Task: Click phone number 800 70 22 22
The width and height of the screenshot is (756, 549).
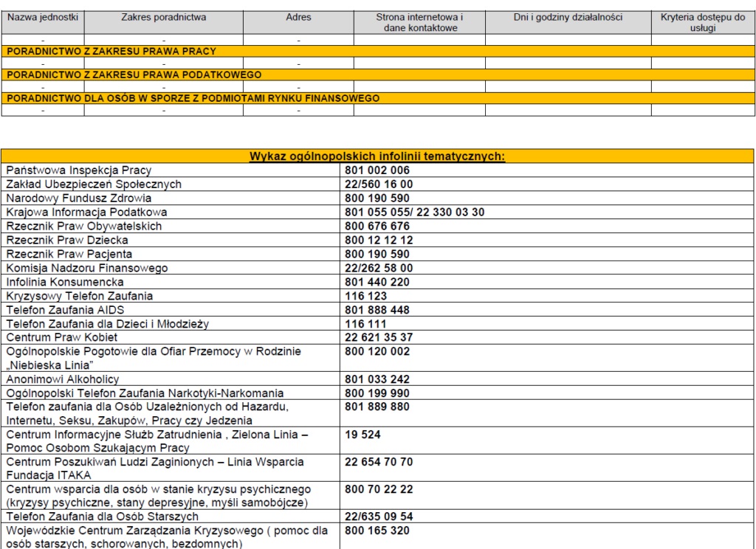Action: pyautogui.click(x=379, y=490)
